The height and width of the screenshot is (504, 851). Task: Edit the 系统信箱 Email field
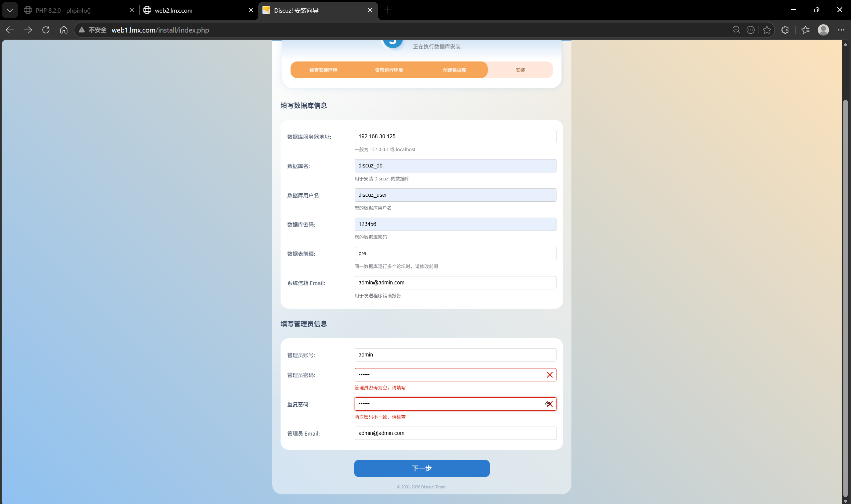click(x=455, y=283)
